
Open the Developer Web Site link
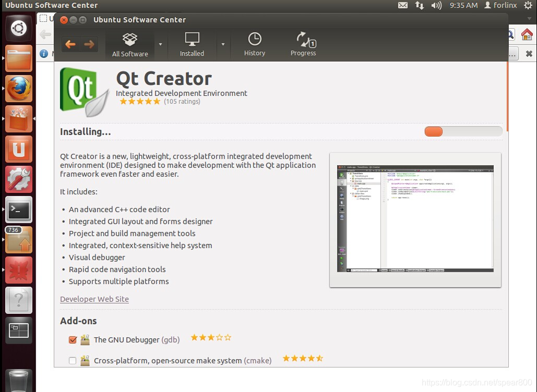click(x=94, y=299)
